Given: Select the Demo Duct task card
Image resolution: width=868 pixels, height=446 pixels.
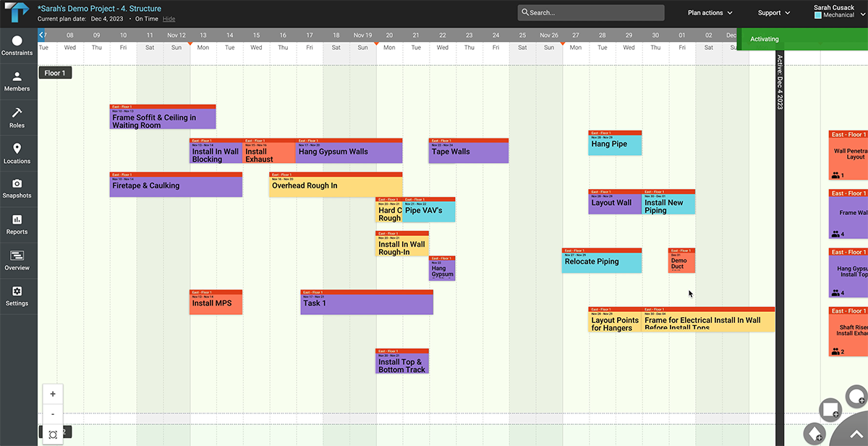Looking at the screenshot, I should pyautogui.click(x=681, y=261).
